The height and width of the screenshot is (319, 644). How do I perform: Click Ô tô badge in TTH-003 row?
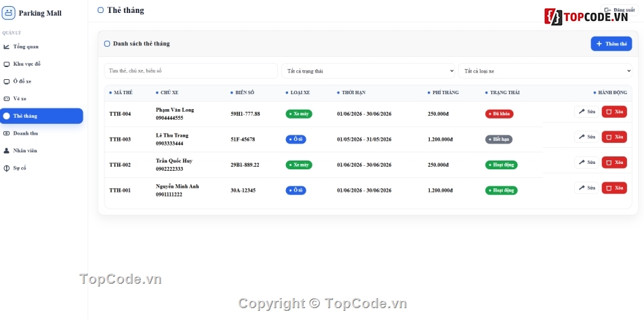pos(296,139)
